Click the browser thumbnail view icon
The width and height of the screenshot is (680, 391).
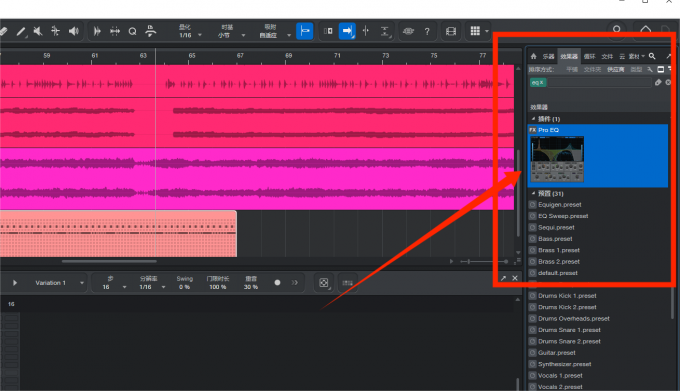(x=660, y=69)
